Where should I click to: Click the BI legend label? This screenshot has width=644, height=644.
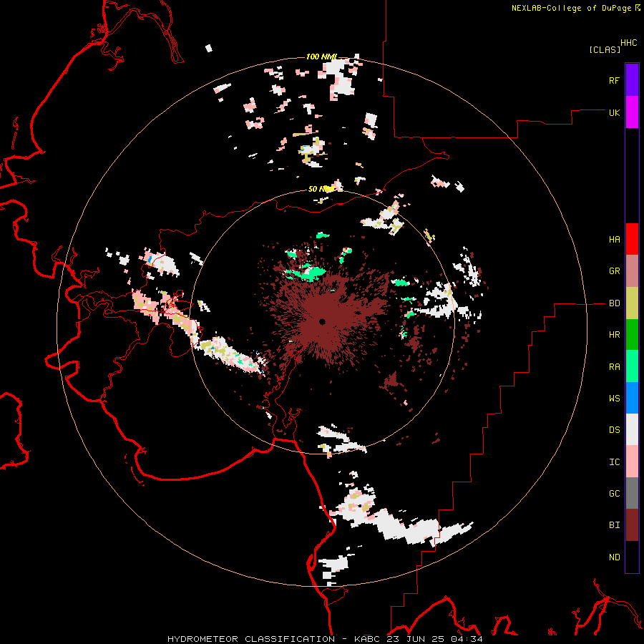point(614,525)
